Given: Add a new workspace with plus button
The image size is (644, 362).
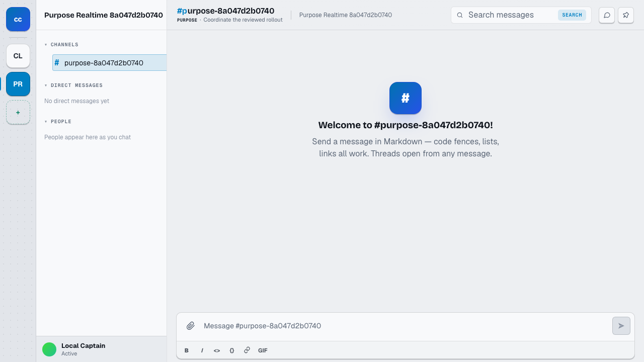Looking at the screenshot, I should pos(18,112).
